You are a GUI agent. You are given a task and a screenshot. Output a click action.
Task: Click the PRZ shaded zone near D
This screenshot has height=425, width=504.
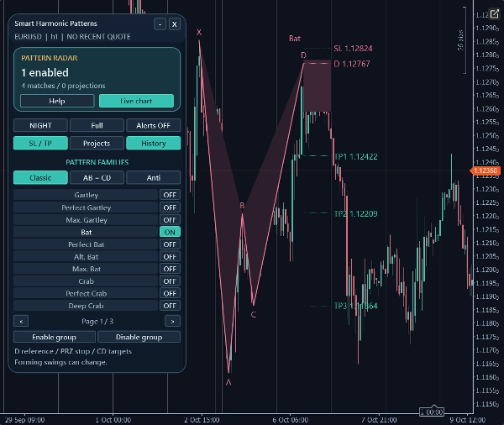[x=317, y=86]
